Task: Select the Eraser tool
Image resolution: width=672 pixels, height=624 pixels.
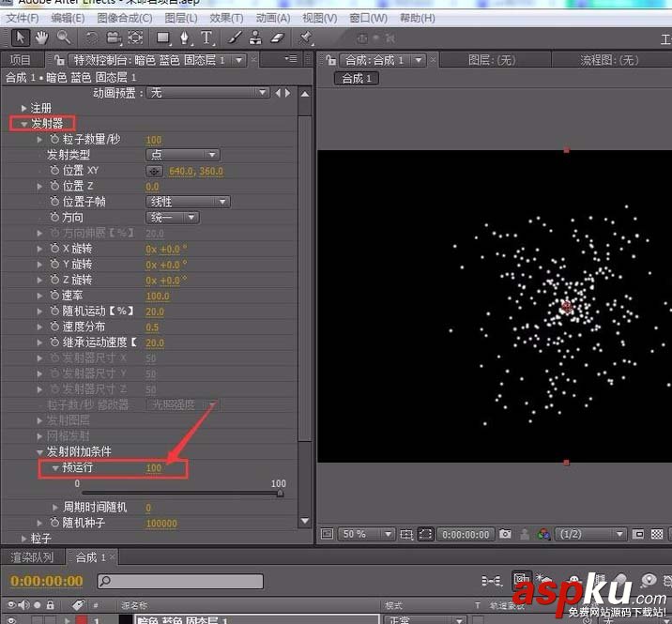Action: pyautogui.click(x=278, y=38)
